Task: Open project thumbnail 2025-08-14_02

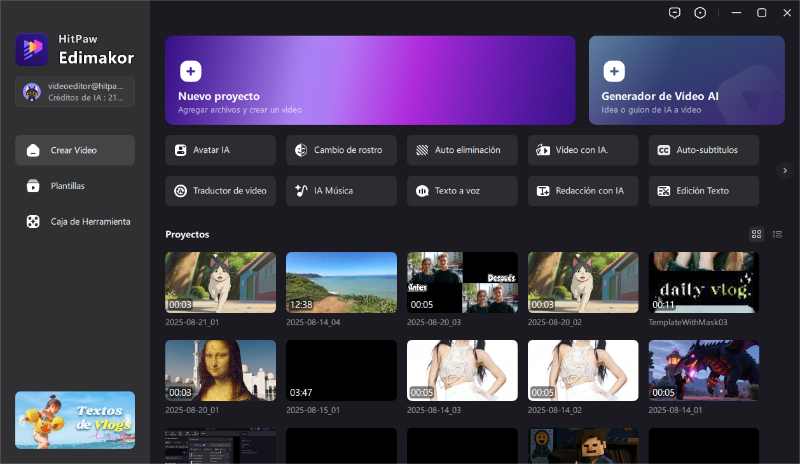Action: [583, 371]
